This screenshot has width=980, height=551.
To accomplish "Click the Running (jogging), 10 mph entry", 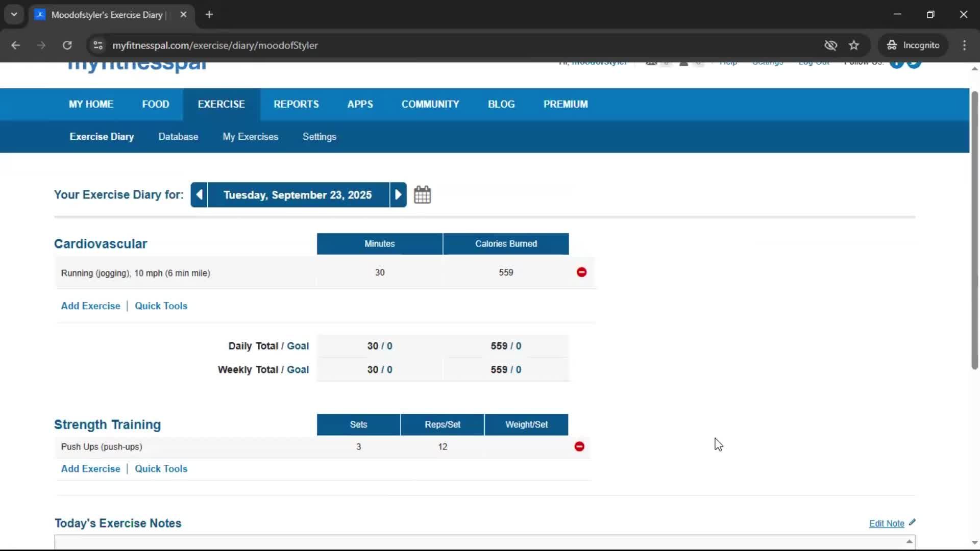I will pos(136,273).
